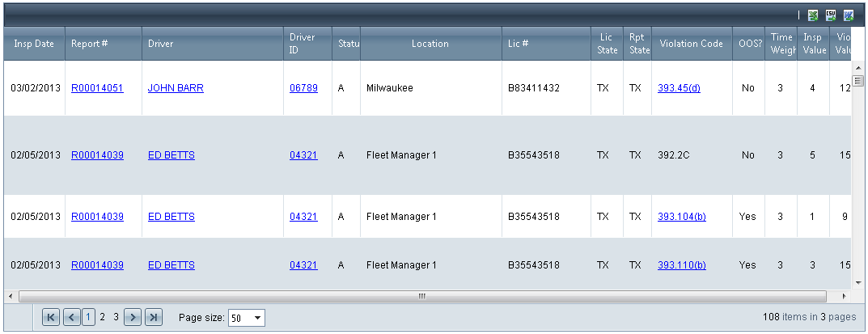Open driver ID 04321 in the 393.110(b) row

[303, 265]
